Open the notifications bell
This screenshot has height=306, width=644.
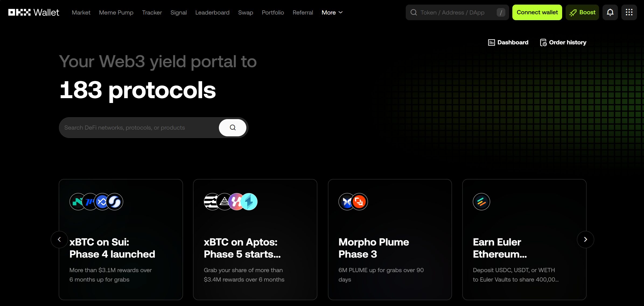610,12
